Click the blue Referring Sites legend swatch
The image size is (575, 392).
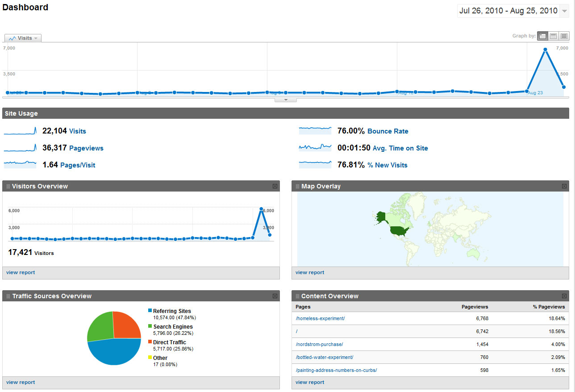tap(150, 311)
